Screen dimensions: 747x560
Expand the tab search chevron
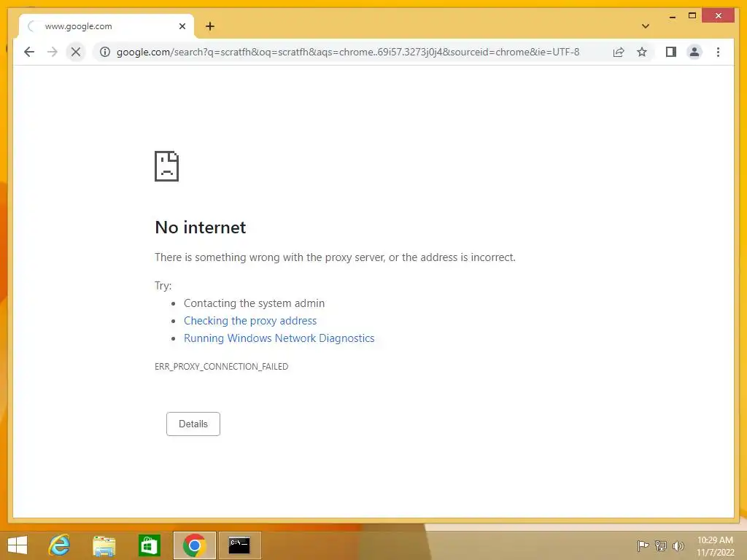[646, 26]
